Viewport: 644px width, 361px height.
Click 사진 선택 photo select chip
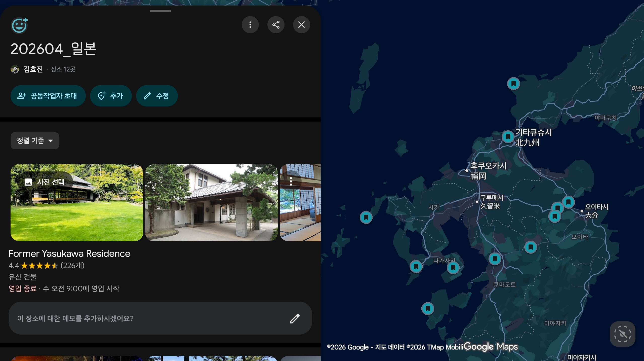tap(45, 182)
